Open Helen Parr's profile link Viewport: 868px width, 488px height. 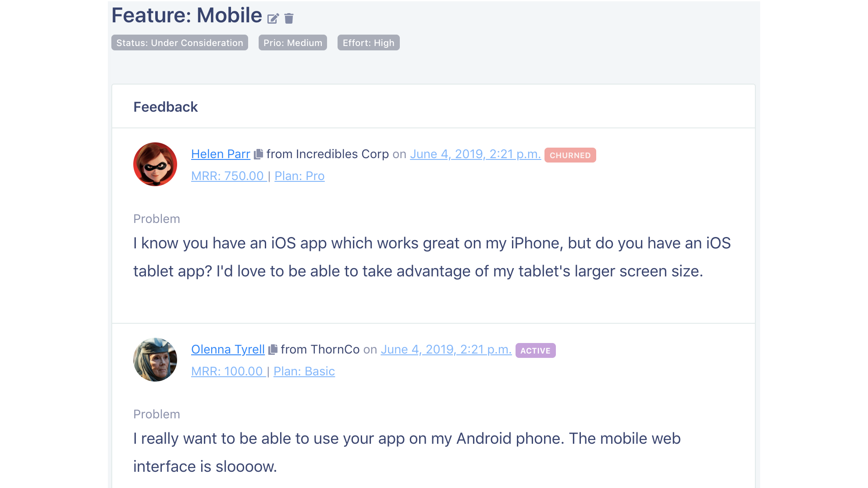[x=221, y=154]
